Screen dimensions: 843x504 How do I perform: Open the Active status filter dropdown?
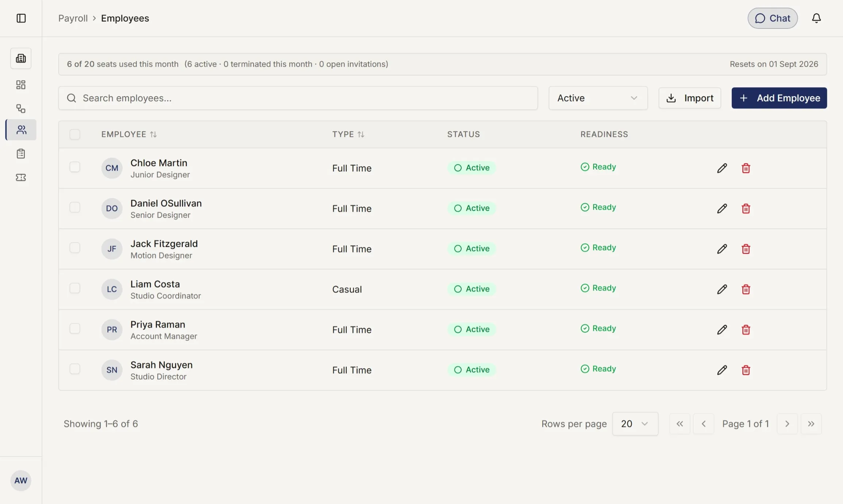tap(598, 98)
